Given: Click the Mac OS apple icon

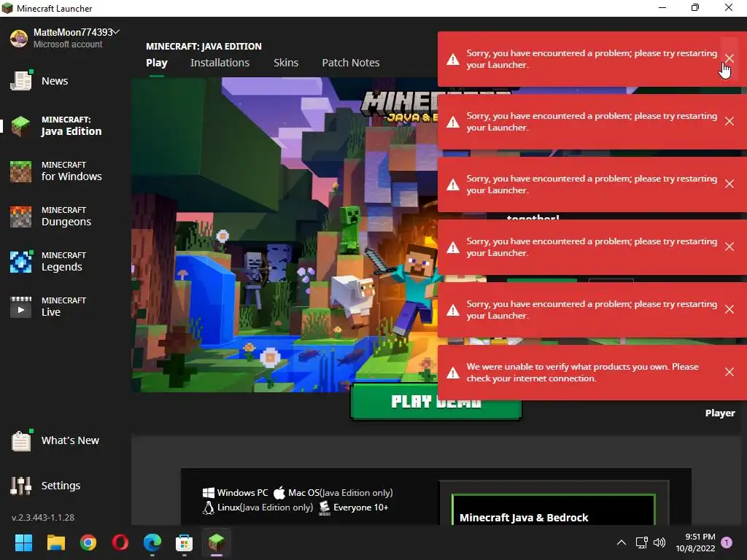Looking at the screenshot, I should click(279, 493).
